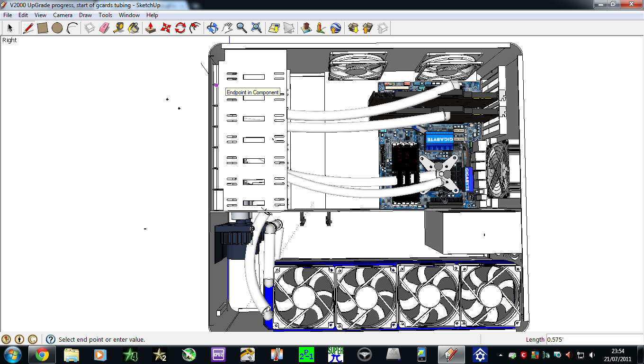Click the Get Models toolbar button
644x364 pixels.
(353, 28)
